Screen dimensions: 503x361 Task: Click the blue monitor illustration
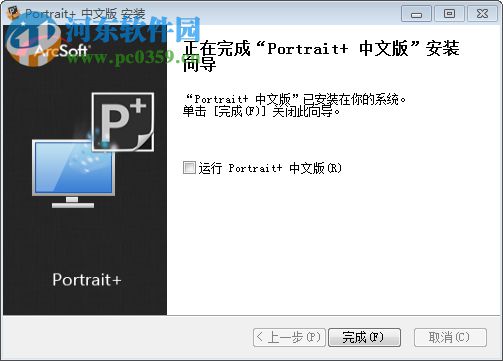(x=73, y=173)
